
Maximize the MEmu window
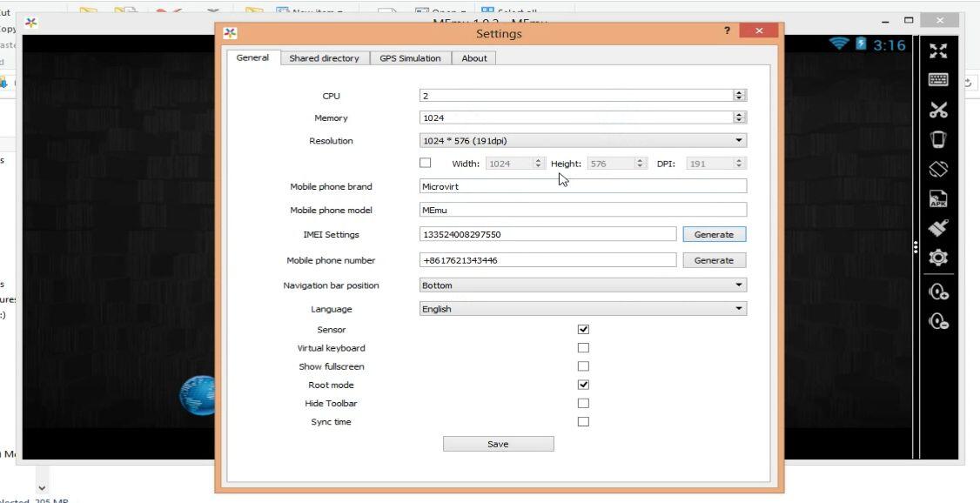[x=909, y=21]
